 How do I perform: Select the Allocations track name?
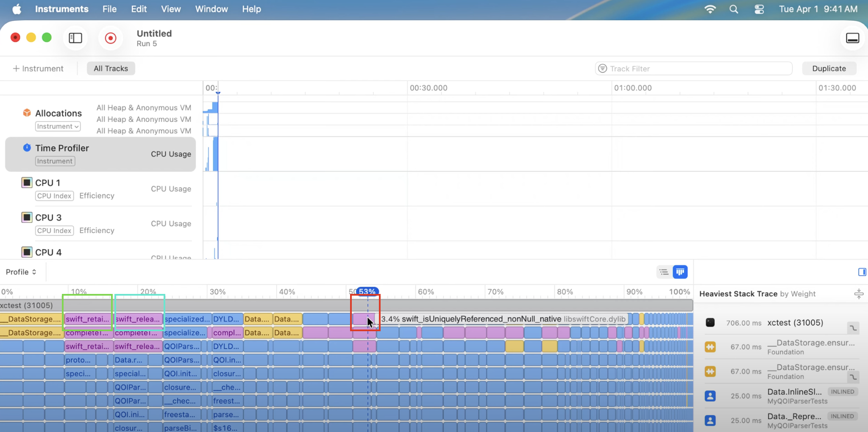[58, 113]
